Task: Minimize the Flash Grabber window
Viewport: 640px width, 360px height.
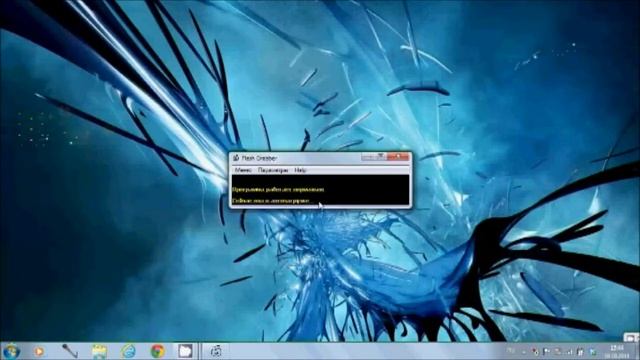Action: 368,157
